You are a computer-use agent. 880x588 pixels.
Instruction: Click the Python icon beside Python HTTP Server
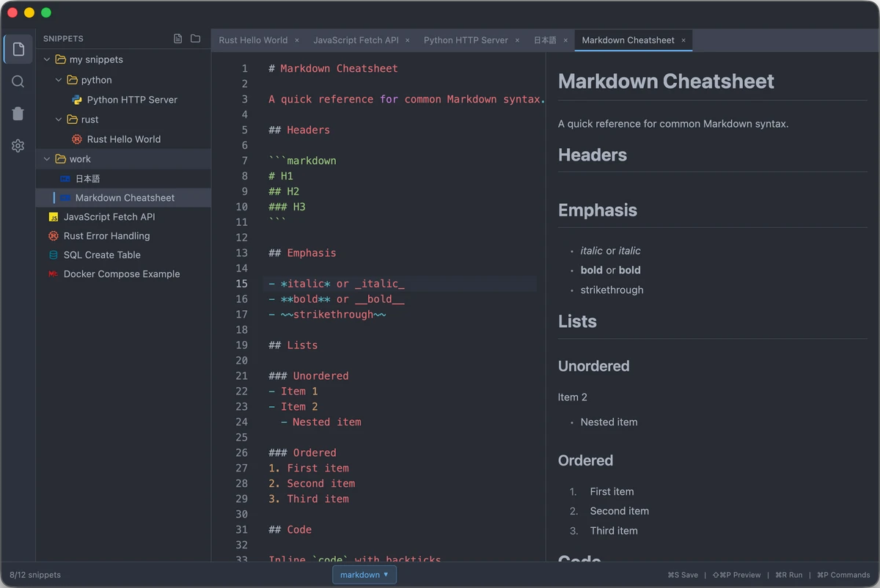(77, 100)
